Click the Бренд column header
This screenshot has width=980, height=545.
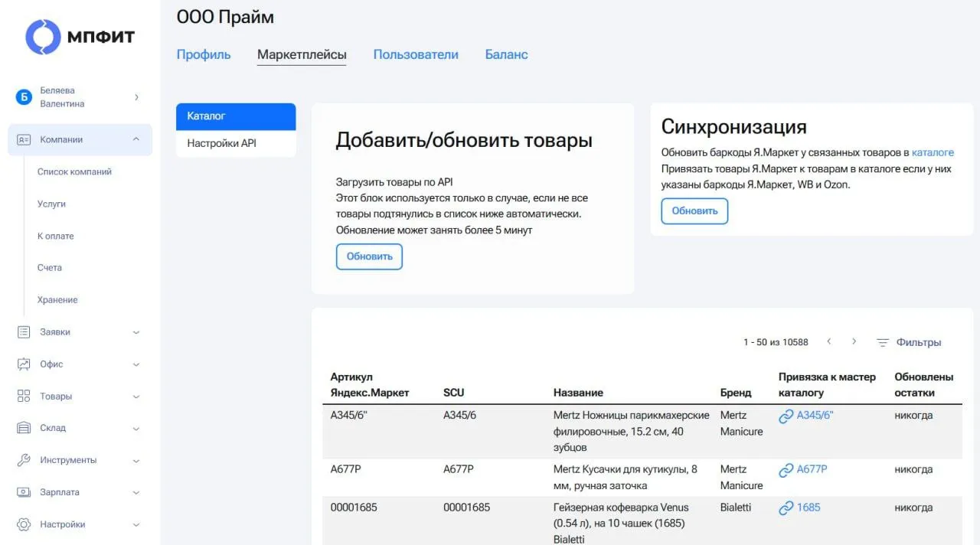pos(736,393)
